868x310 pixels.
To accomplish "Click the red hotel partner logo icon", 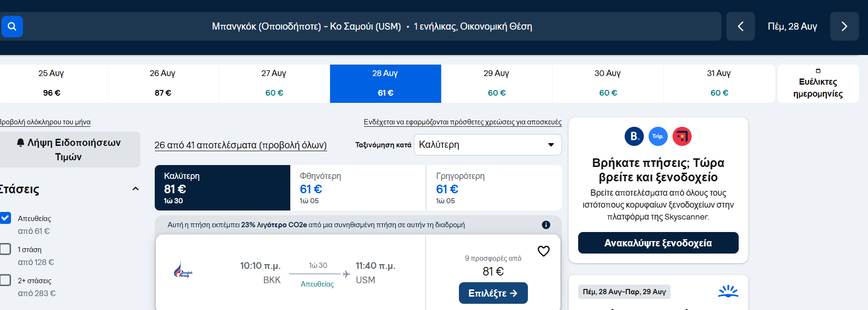I will (682, 136).
